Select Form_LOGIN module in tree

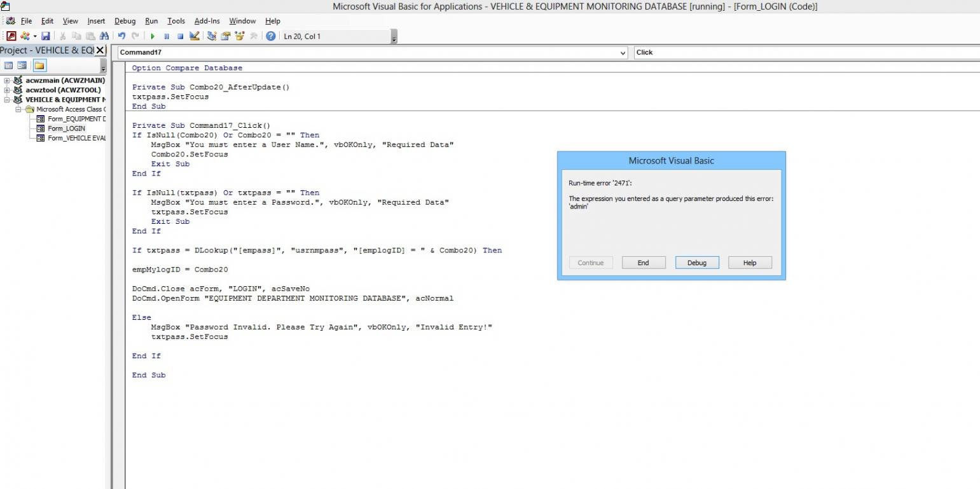tap(66, 128)
